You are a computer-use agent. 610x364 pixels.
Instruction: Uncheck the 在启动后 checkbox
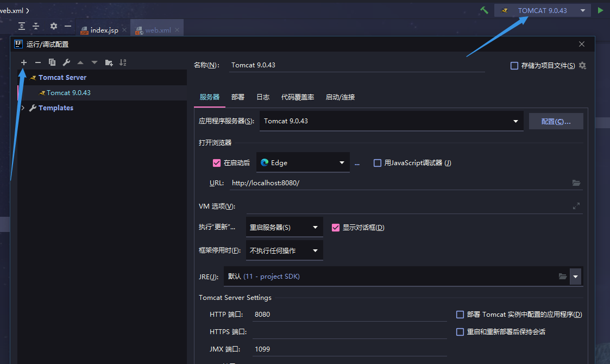(x=217, y=163)
